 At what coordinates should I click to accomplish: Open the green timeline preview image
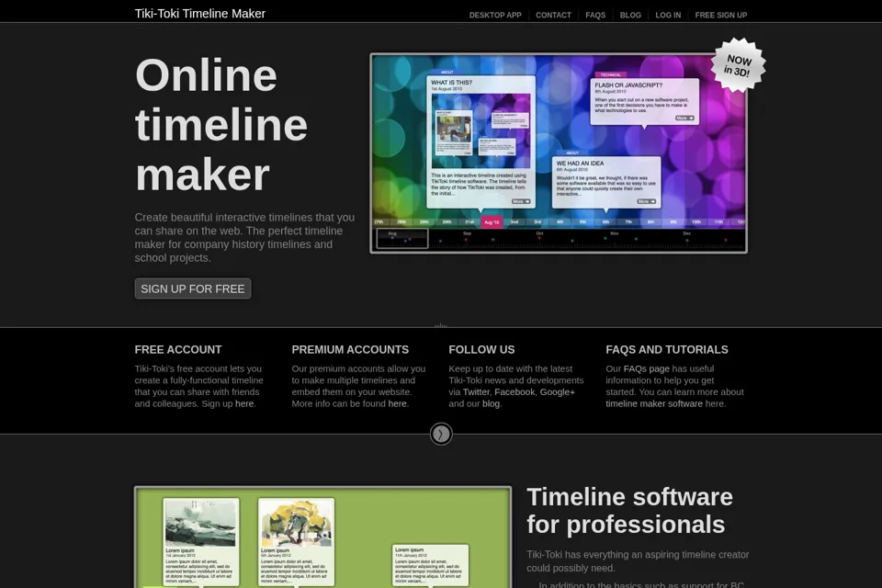click(x=322, y=537)
